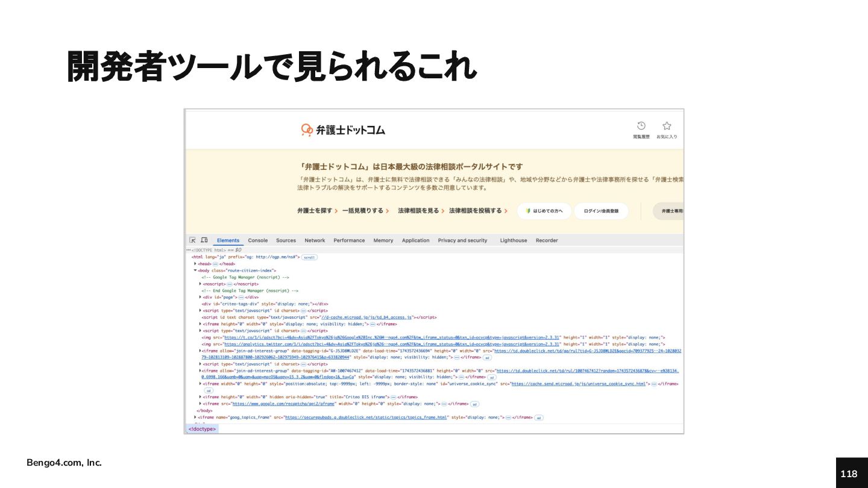The height and width of the screenshot is (488, 868).
Task: Switch to the Elements tab
Action: click(x=228, y=240)
